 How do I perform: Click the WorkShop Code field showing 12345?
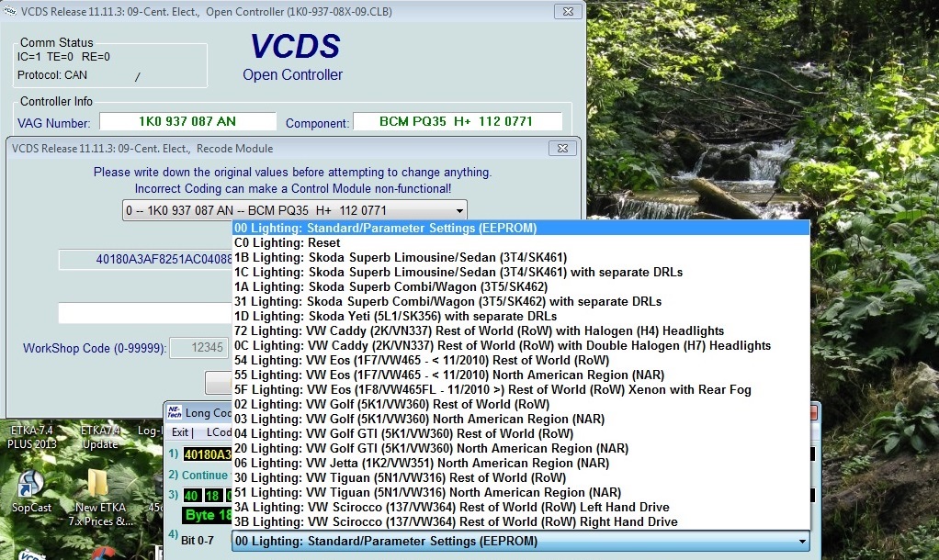(199, 348)
